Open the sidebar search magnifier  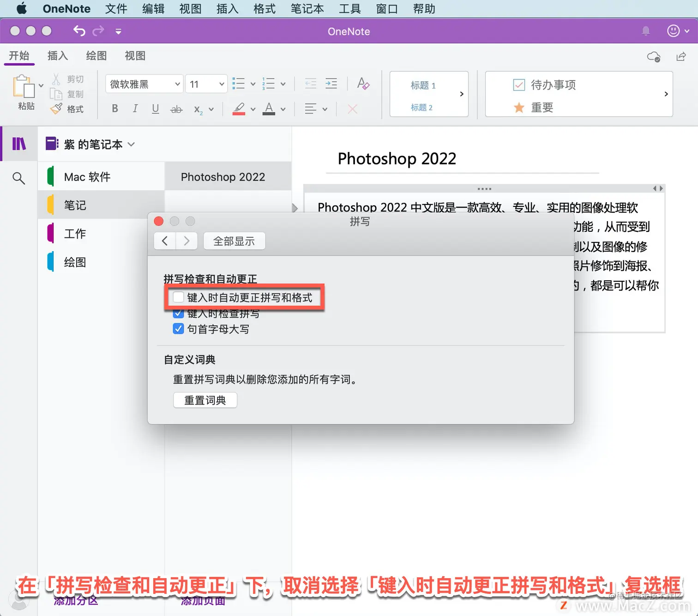click(18, 178)
